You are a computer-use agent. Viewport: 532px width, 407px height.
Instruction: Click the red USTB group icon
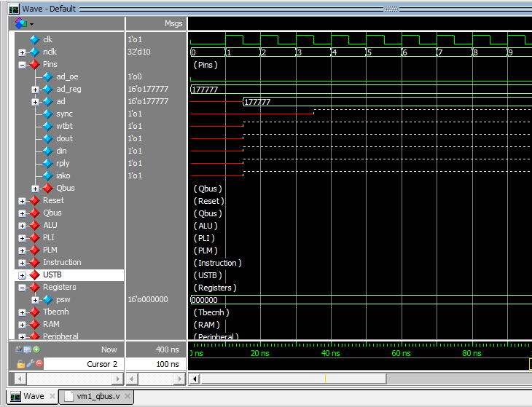tap(34, 274)
